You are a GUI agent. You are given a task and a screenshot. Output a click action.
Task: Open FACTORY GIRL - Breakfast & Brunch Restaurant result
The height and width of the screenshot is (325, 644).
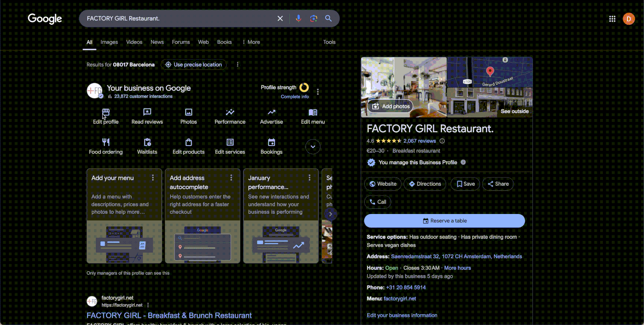click(169, 315)
